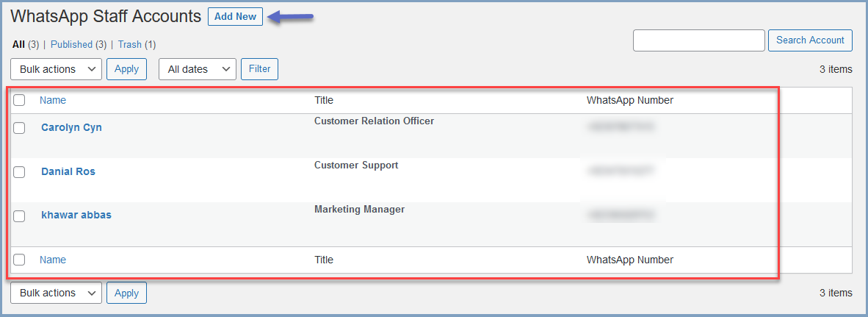
Task: Open the top Bulk actions dropdown
Action: point(57,69)
